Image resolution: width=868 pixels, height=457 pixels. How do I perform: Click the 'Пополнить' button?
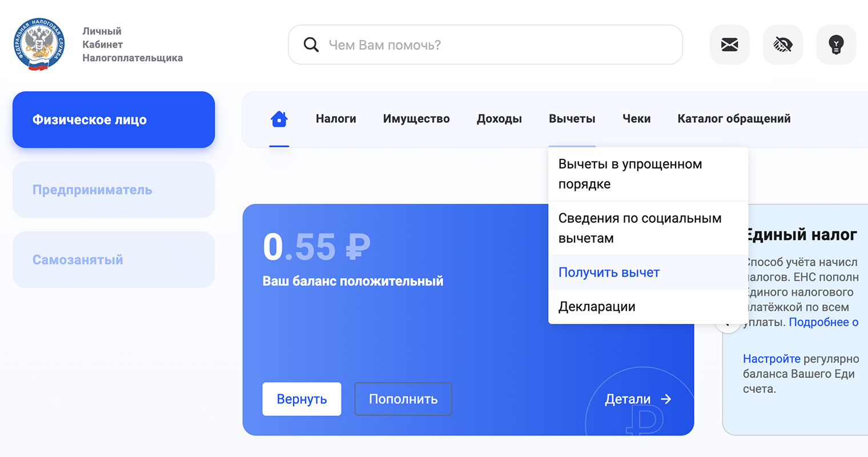(x=403, y=399)
